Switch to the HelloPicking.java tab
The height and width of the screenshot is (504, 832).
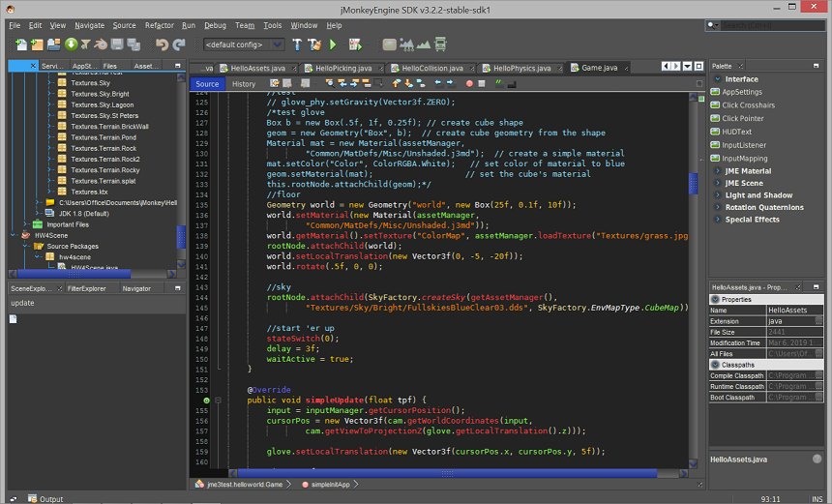pyautogui.click(x=342, y=68)
